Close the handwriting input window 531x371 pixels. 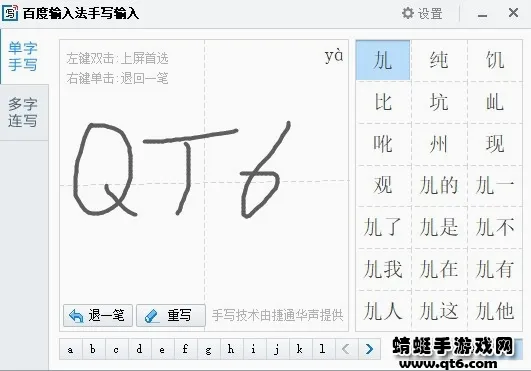tap(513, 13)
